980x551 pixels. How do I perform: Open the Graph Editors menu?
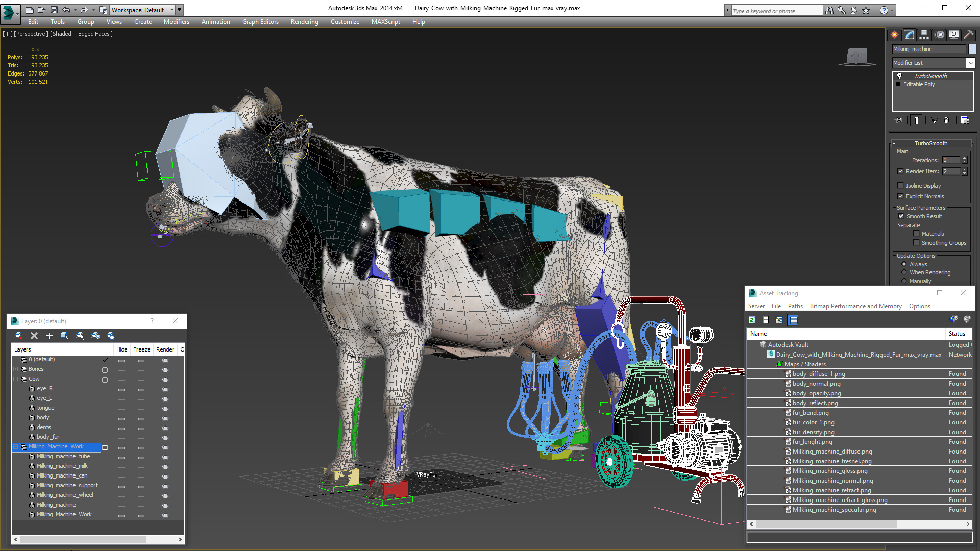tap(260, 22)
